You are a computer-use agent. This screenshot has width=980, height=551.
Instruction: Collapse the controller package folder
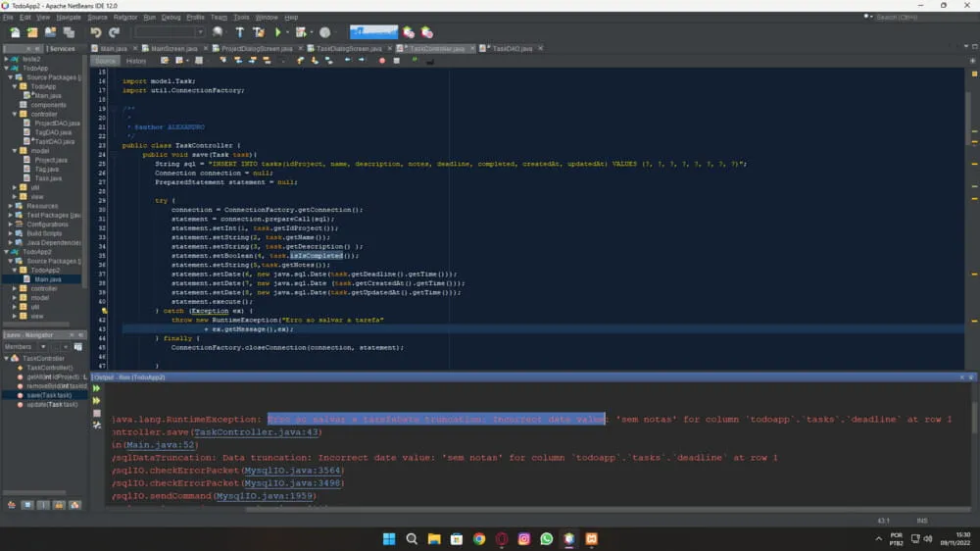15,114
